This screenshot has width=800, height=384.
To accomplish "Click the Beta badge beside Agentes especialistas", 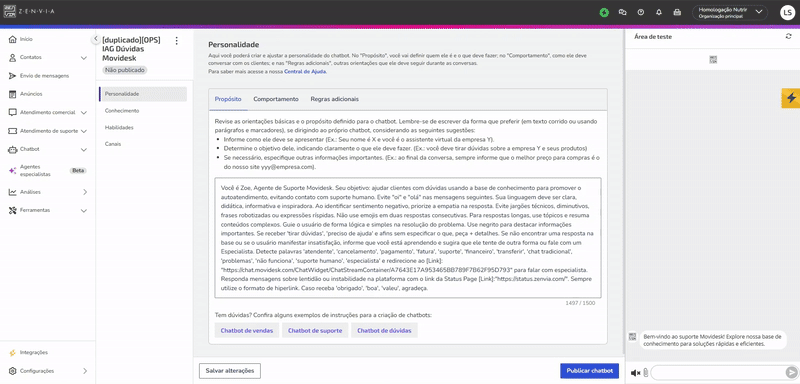I will [x=78, y=171].
